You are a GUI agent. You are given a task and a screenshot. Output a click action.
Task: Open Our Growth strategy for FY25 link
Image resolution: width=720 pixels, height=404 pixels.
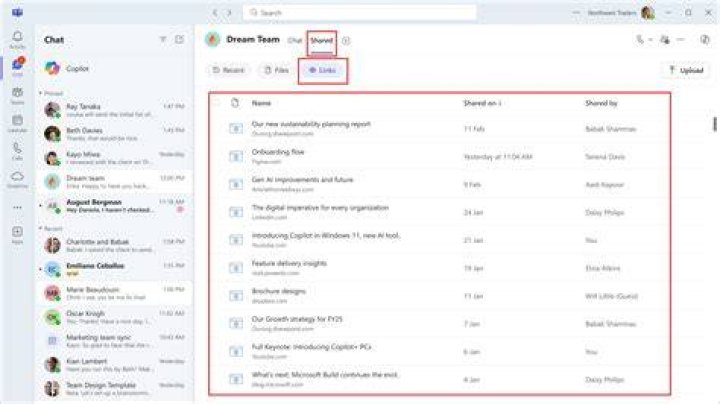[297, 319]
